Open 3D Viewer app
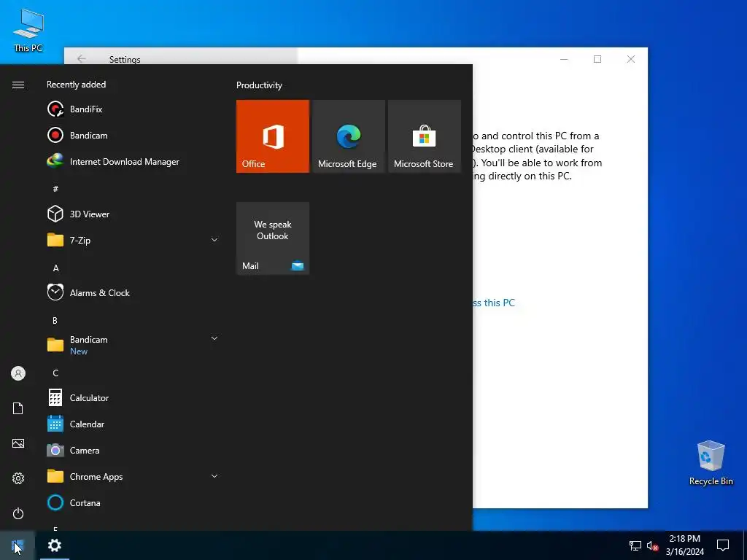 [x=133, y=214]
